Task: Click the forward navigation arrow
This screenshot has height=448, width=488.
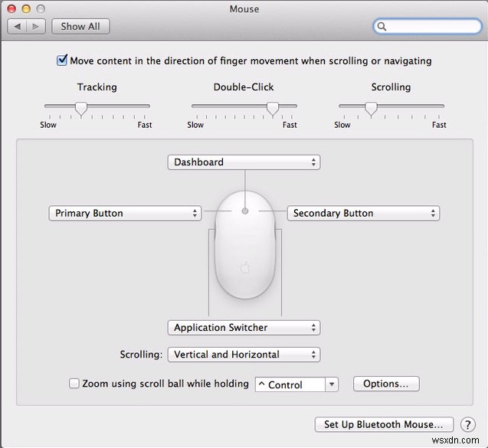Action: tap(36, 27)
